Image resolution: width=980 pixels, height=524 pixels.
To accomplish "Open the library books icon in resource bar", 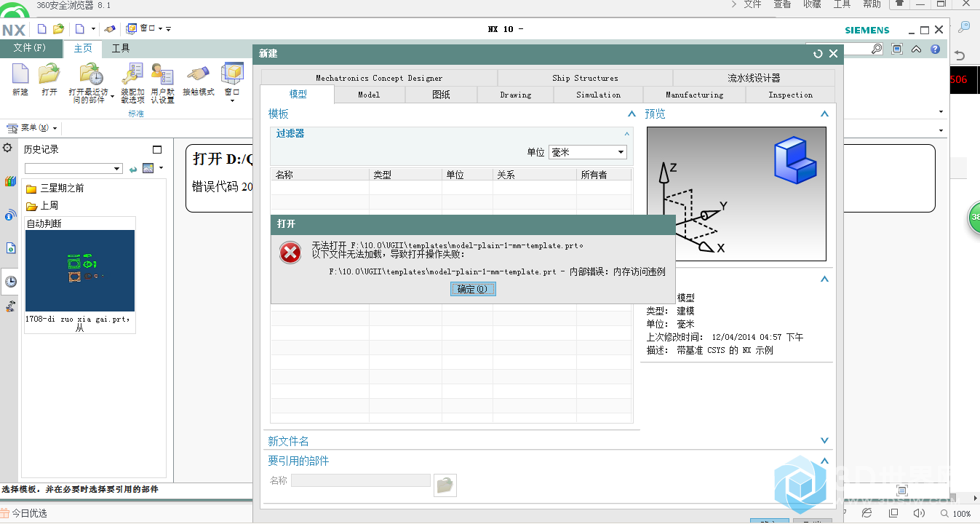I will point(10,181).
